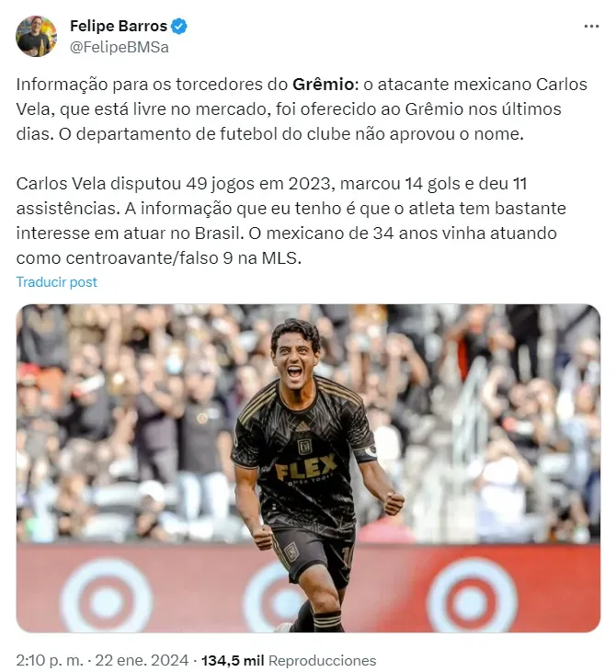Click the Reproducciones label
The image size is (616, 672).
323,660
